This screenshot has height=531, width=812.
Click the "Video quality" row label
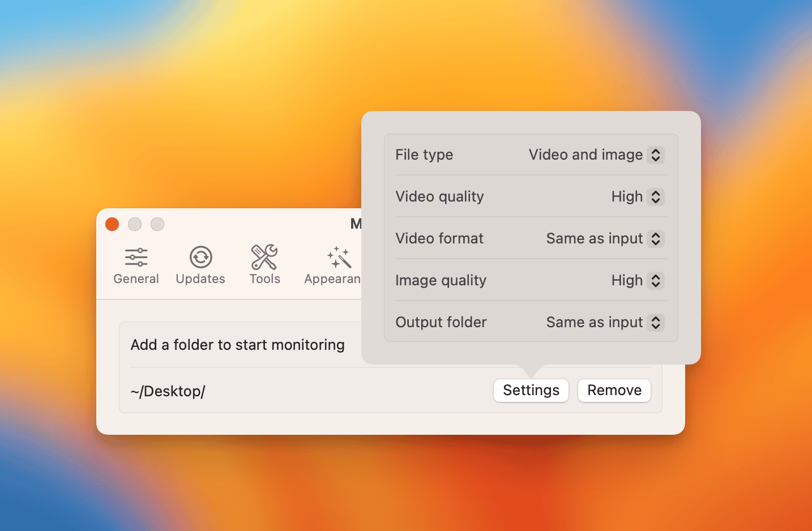[439, 197]
